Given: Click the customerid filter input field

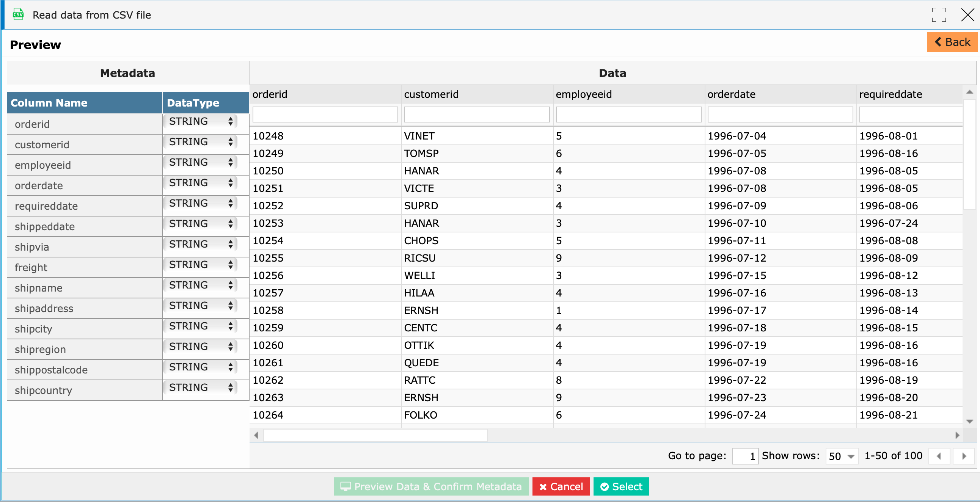Looking at the screenshot, I should 477,114.
